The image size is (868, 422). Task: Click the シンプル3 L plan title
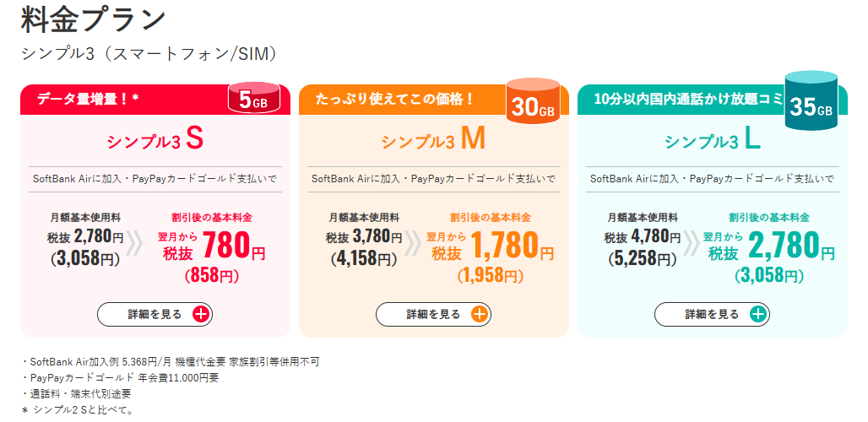[713, 141]
